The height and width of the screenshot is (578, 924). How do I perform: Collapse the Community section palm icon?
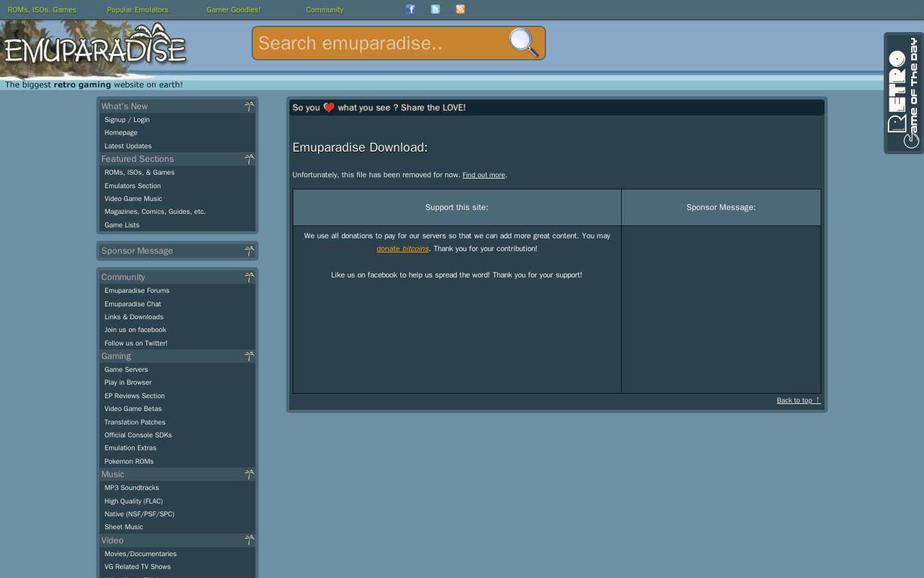tap(249, 277)
